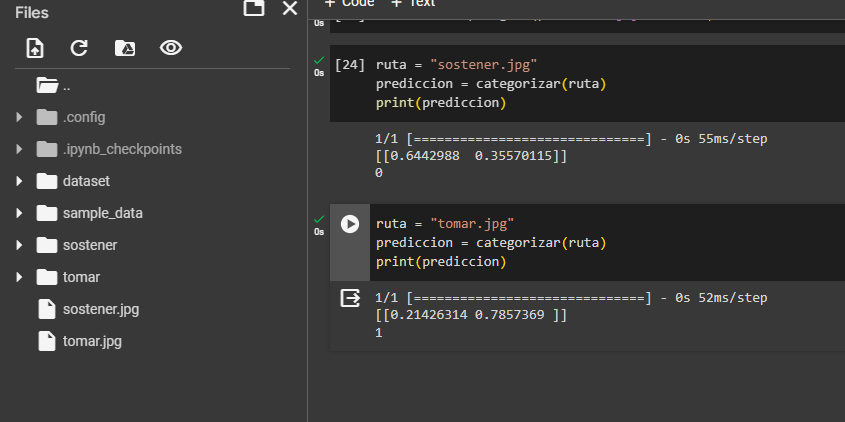Viewport: 845px width, 422px height.
Task: Select the sostener folder
Action: pyautogui.click(x=89, y=245)
